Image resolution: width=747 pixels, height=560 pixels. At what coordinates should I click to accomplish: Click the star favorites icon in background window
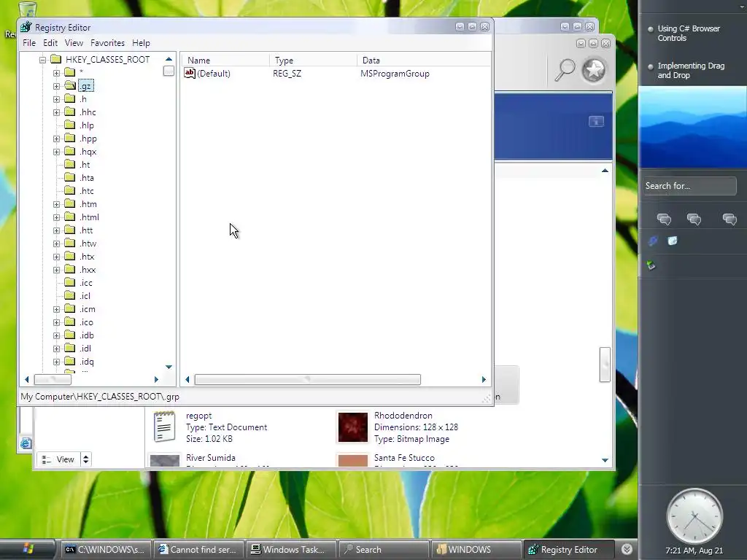coord(594,70)
